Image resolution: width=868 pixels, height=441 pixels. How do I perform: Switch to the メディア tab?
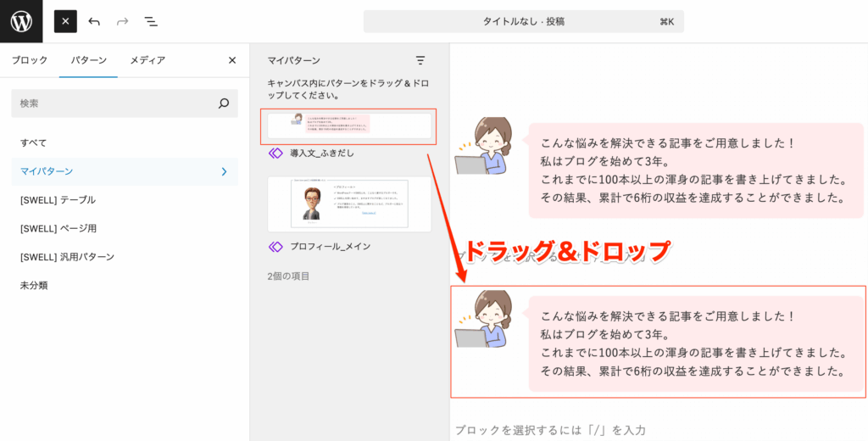[147, 60]
